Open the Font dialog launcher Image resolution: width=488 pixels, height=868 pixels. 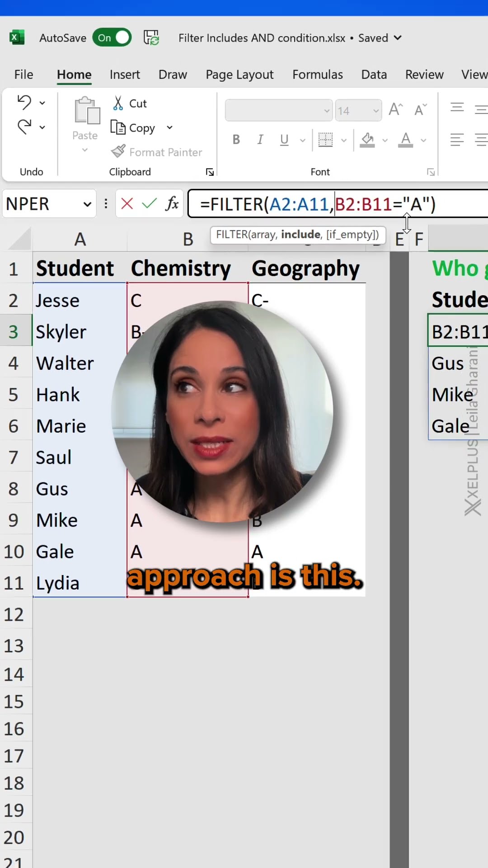pyautogui.click(x=431, y=172)
